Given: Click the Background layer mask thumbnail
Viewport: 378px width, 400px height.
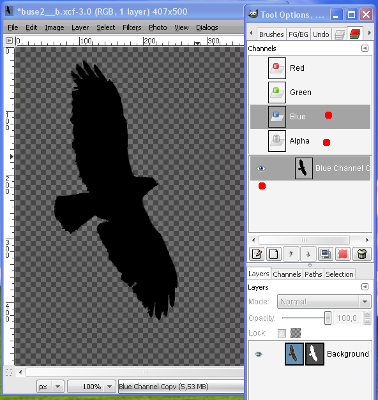Looking at the screenshot, I should pos(314,354).
